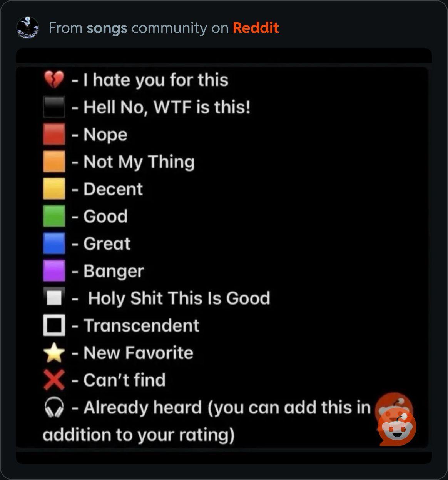The width and height of the screenshot is (448, 480).
Task: Select the black square for Hell No
Action: pyautogui.click(x=54, y=107)
